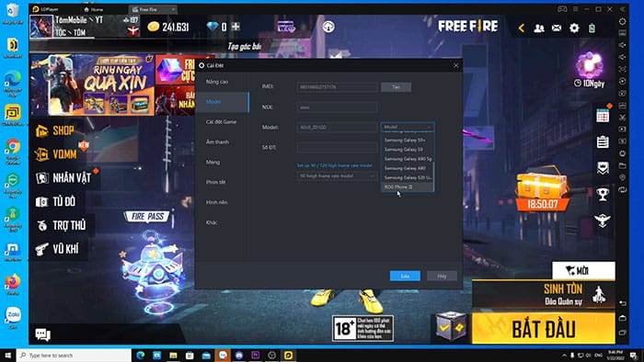The image size is (644, 362).
Task: Click the Số ĐT input field
Action: point(338,147)
